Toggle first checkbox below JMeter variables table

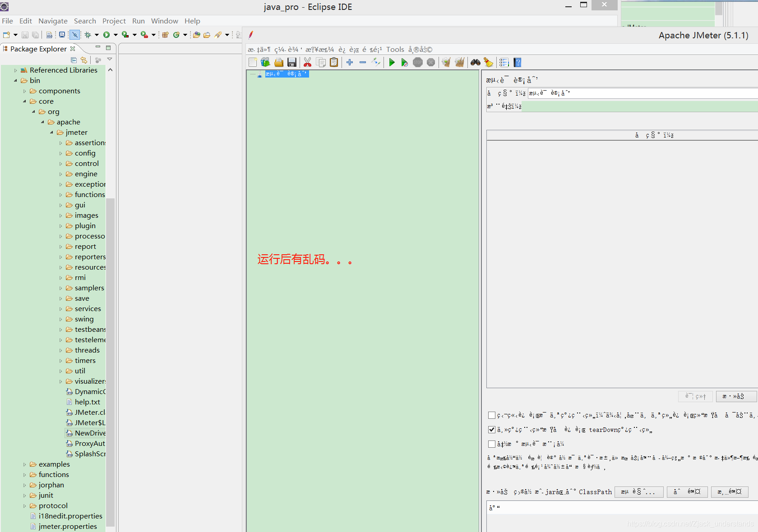coord(492,415)
